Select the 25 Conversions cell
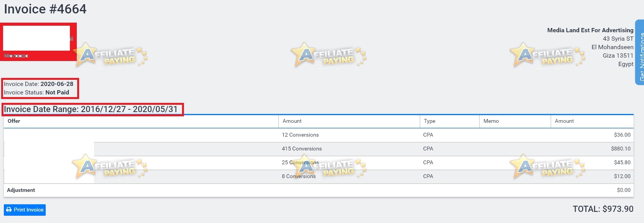The height and width of the screenshot is (223, 644). coord(300,163)
